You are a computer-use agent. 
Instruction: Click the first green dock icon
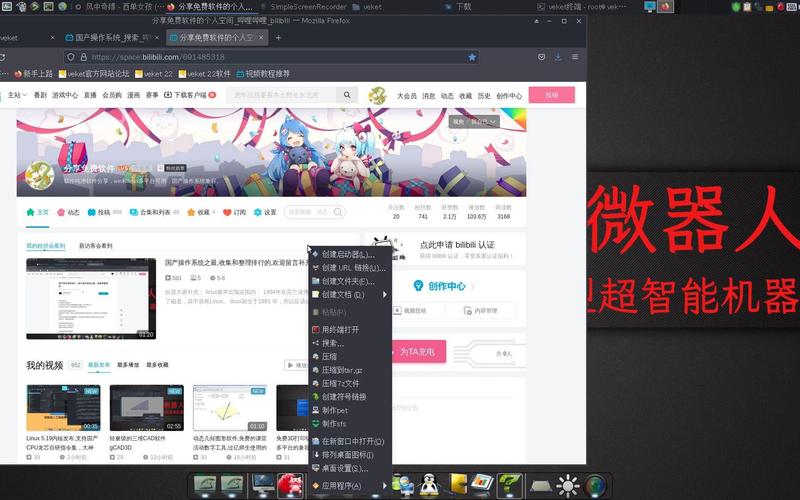coord(205,485)
